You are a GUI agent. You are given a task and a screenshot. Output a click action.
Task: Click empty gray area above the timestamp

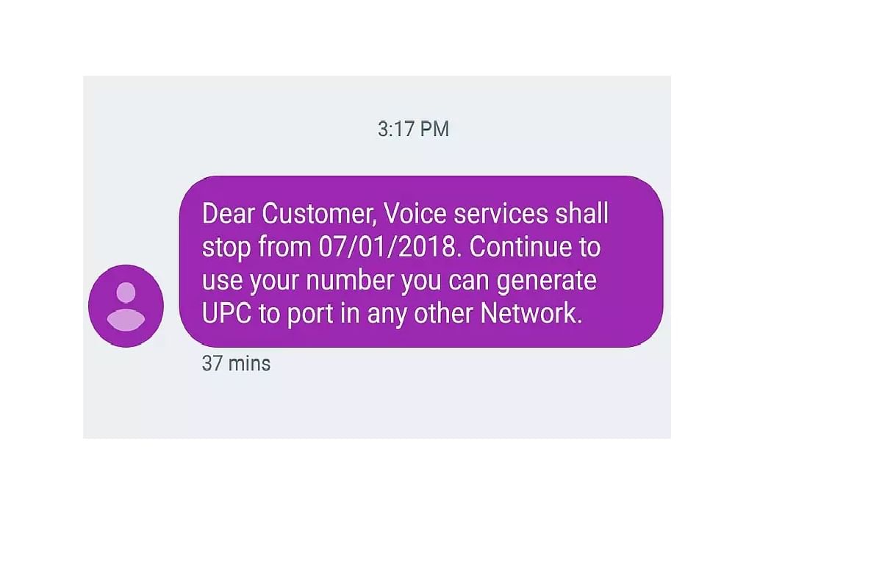(376, 96)
